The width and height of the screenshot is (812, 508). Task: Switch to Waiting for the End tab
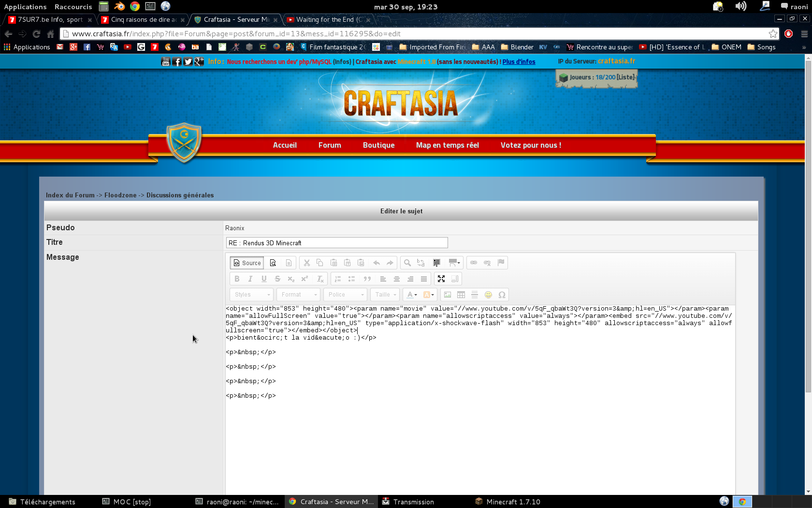[x=329, y=20]
